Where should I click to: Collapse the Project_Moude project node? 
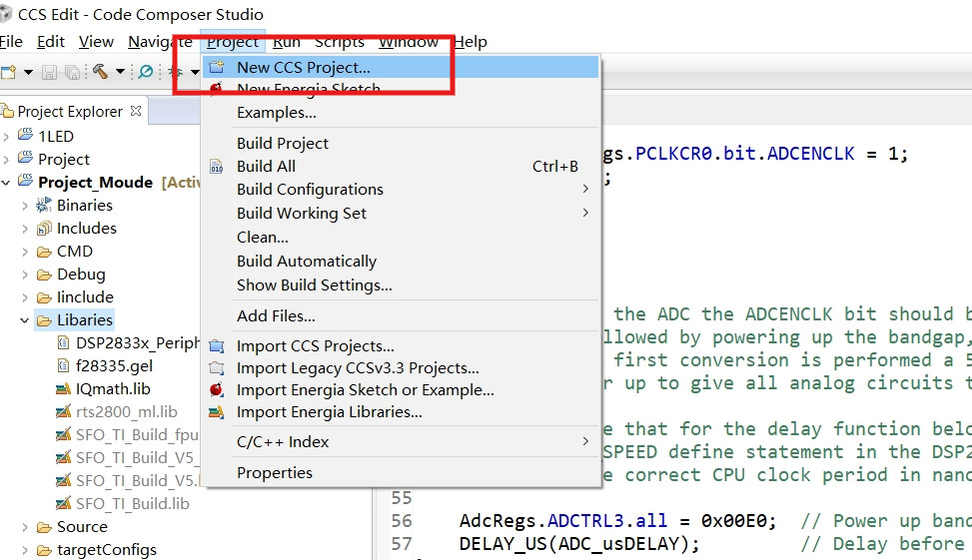[x=6, y=183]
